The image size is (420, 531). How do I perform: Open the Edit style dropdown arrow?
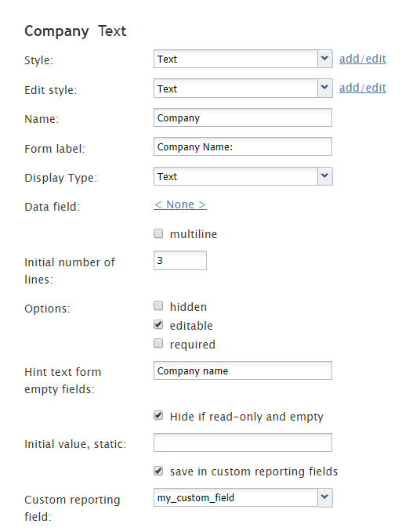click(x=325, y=88)
